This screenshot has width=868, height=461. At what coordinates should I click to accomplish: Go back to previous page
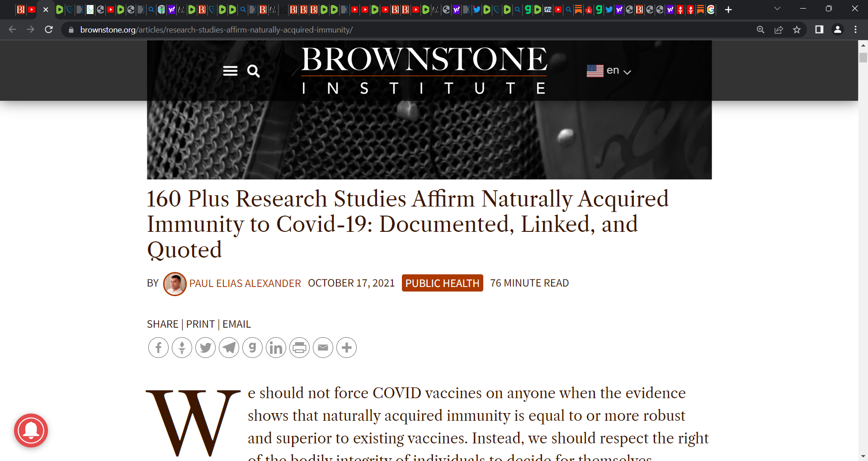click(x=13, y=29)
